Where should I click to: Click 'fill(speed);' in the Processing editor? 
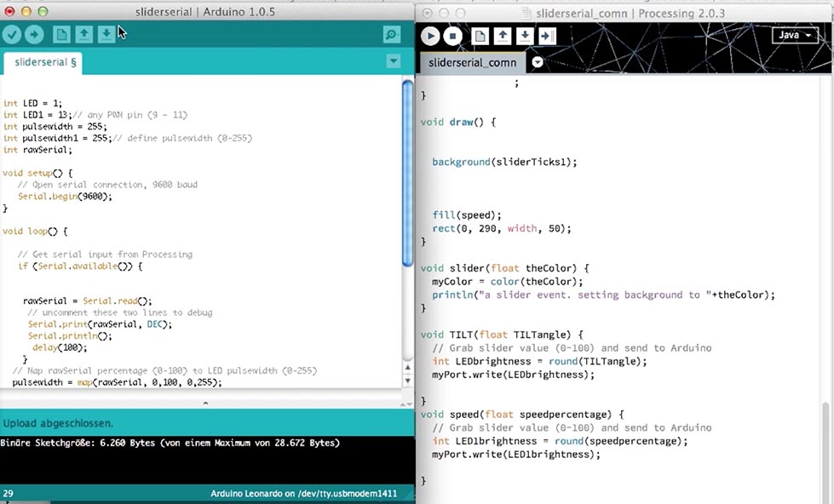(467, 215)
